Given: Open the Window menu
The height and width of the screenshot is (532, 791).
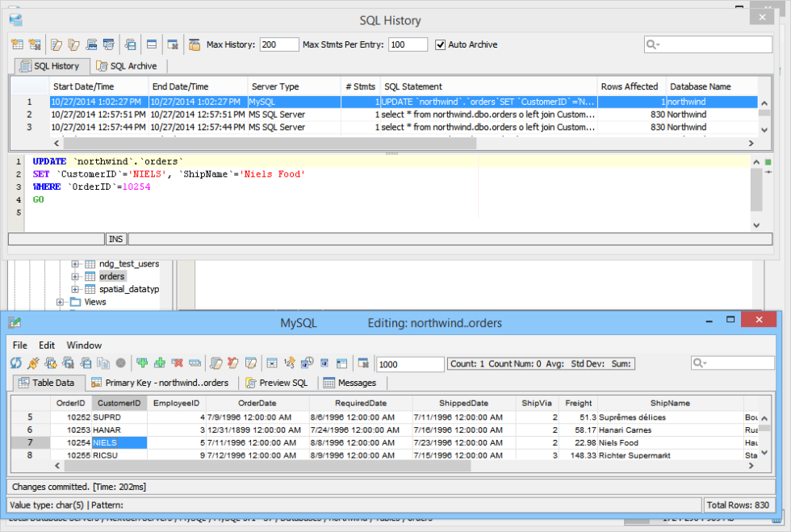Looking at the screenshot, I should point(84,345).
